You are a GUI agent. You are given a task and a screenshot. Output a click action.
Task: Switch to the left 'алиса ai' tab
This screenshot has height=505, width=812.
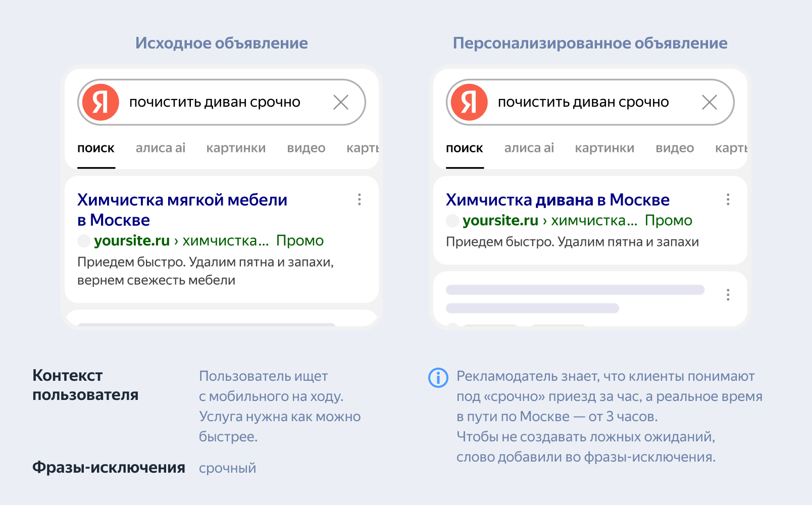click(161, 148)
